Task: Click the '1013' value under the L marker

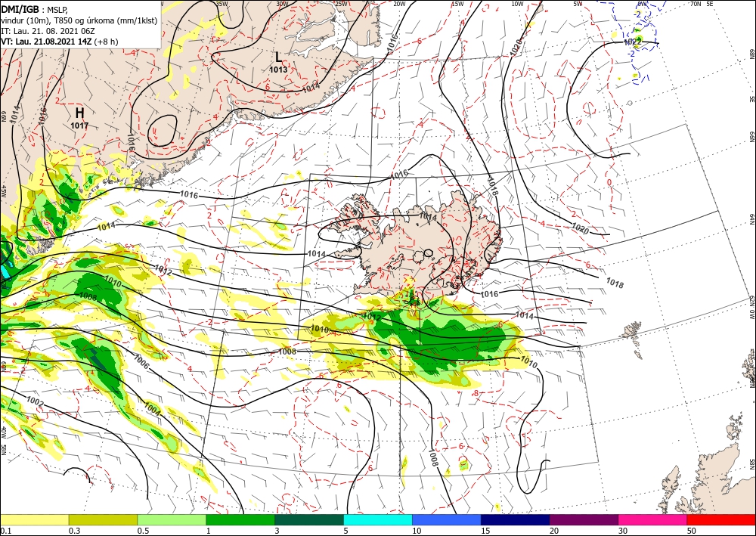Action: coord(278,70)
